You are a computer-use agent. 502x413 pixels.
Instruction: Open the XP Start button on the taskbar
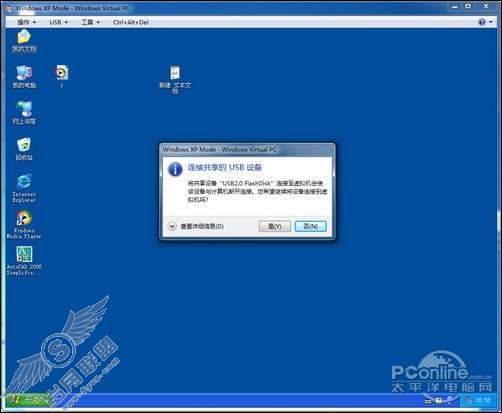27,400
